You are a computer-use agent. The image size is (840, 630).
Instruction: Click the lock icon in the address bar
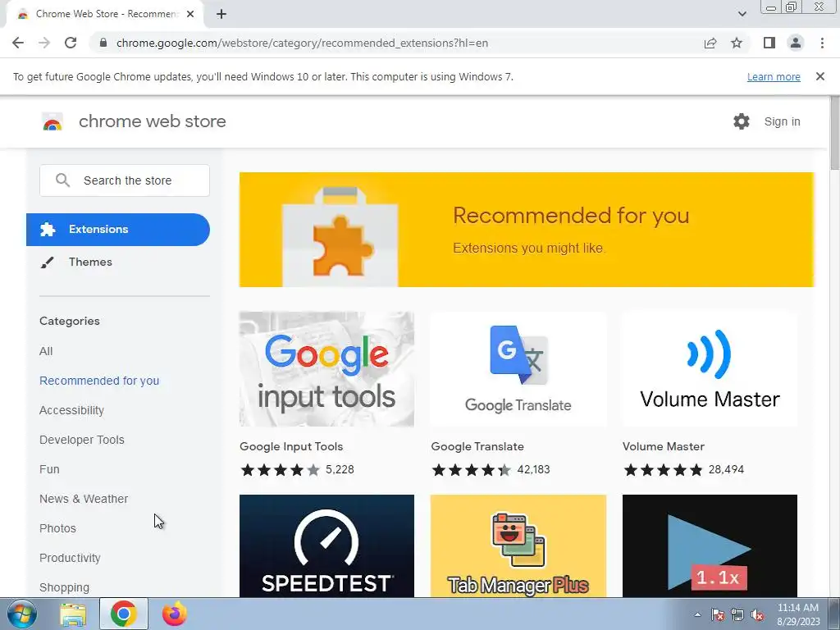(x=103, y=43)
